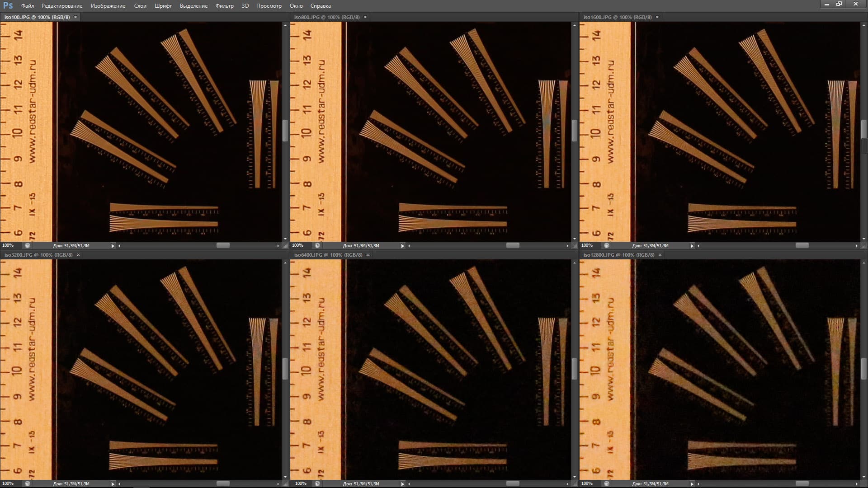Click status icon in iso12800.JPG bottom bar
This screenshot has width=868, height=488.
[607, 483]
